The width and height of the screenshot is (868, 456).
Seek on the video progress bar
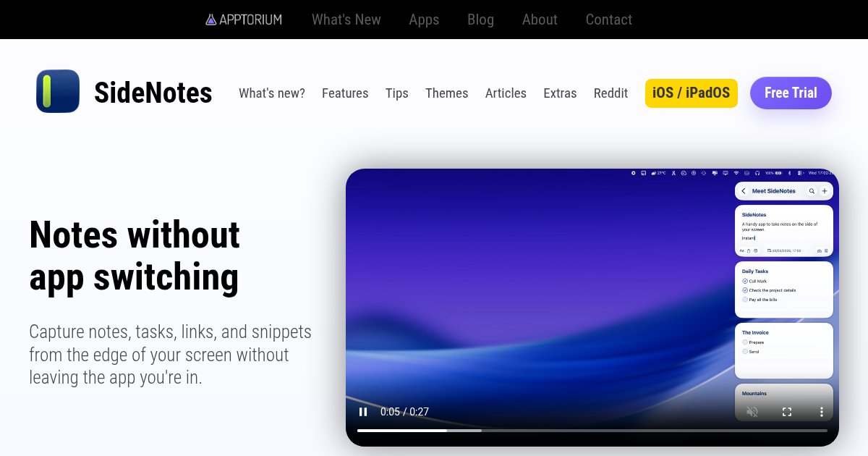pos(592,431)
